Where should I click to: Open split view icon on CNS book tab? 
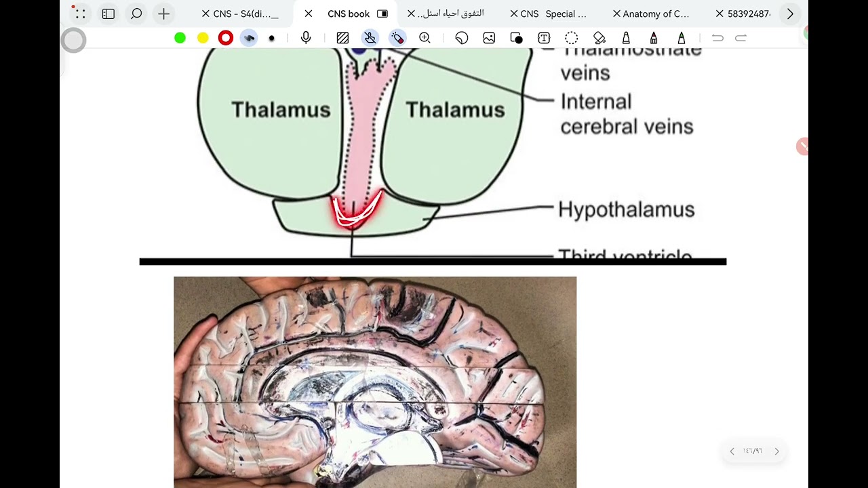(x=382, y=14)
